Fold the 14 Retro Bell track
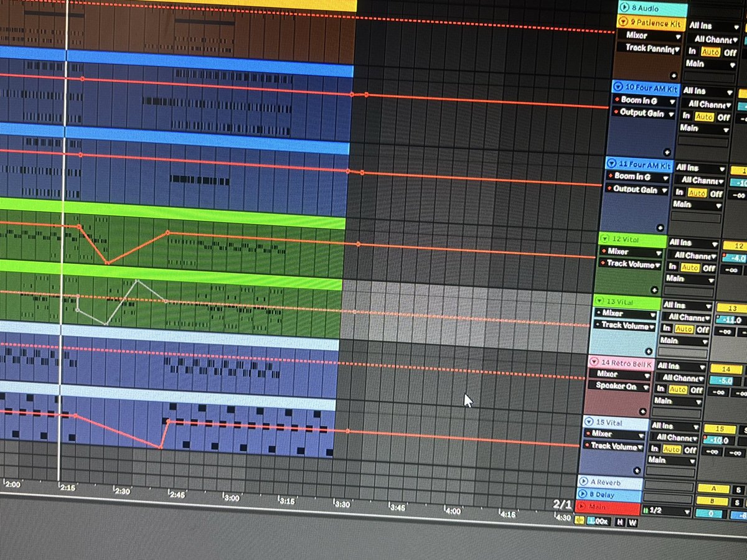Screen dimensions: 747x560 pos(594,362)
